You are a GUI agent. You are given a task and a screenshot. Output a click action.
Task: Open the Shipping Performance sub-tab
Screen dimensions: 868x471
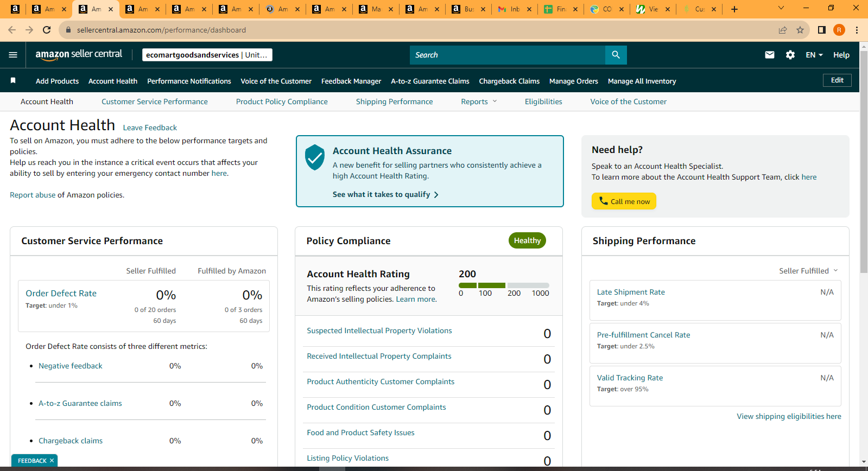395,101
